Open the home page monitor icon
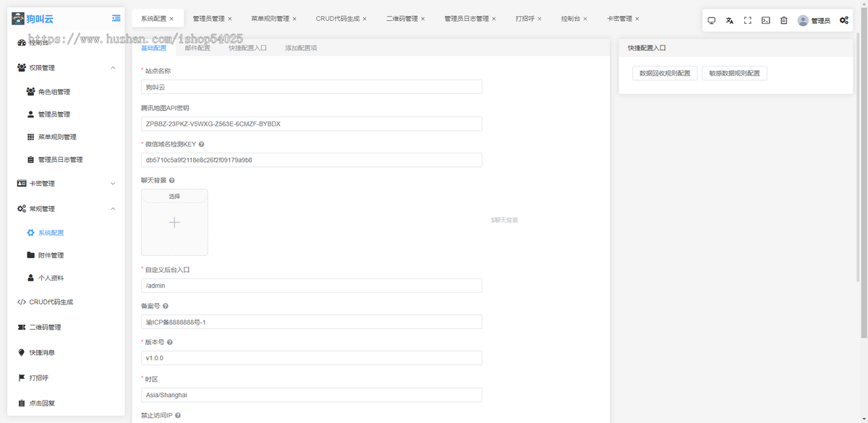This screenshot has width=868, height=423. 712,21
